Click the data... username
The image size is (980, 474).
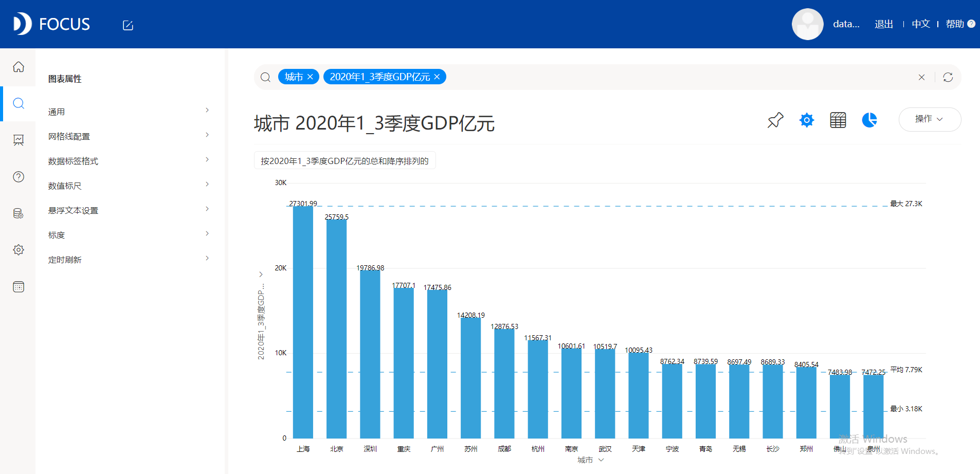click(x=846, y=24)
